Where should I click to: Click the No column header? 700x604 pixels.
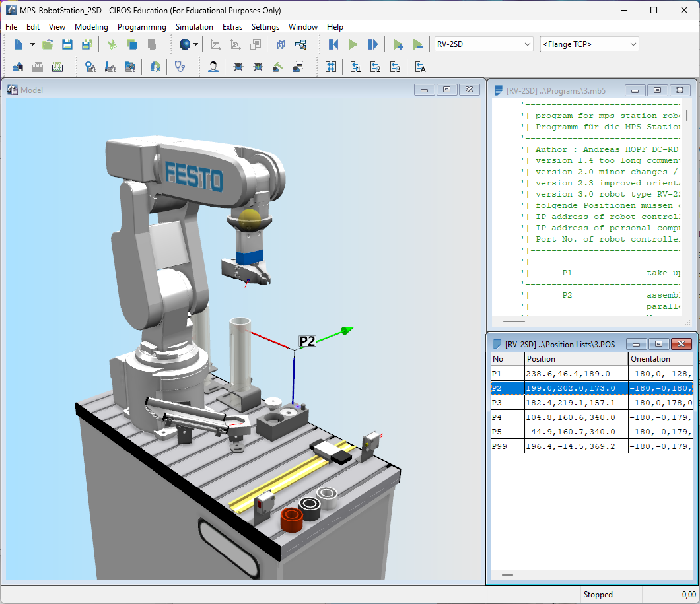coord(508,359)
